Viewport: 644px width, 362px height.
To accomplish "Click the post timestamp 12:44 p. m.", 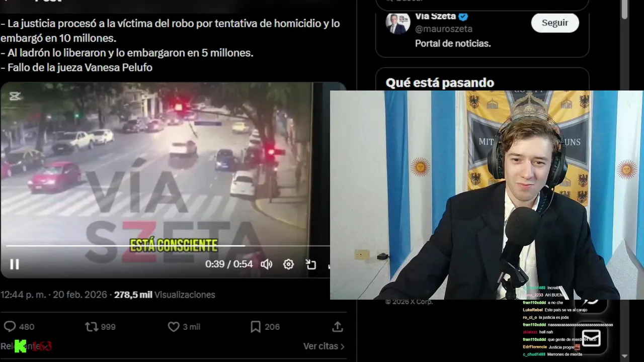I will (x=24, y=295).
